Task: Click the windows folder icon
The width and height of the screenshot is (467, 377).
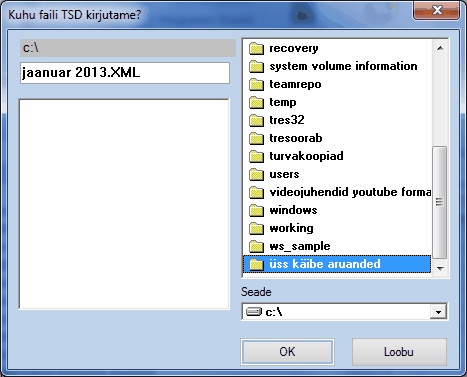Action: pos(256,211)
